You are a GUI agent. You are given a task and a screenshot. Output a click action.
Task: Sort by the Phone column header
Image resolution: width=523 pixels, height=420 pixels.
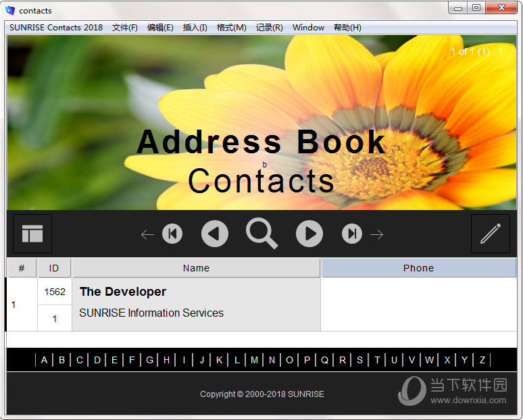click(418, 268)
